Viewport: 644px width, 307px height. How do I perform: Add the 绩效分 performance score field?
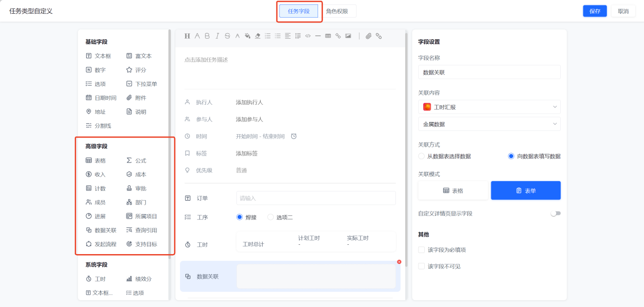pos(139,279)
